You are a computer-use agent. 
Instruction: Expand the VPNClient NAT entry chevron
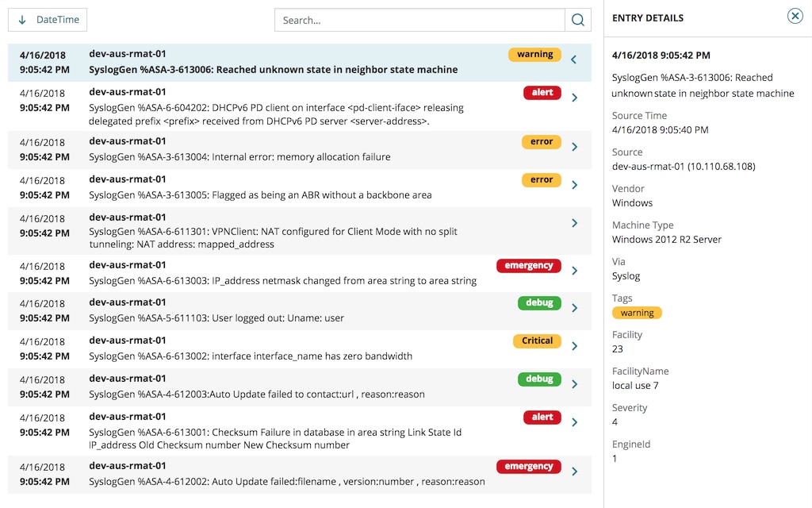576,224
